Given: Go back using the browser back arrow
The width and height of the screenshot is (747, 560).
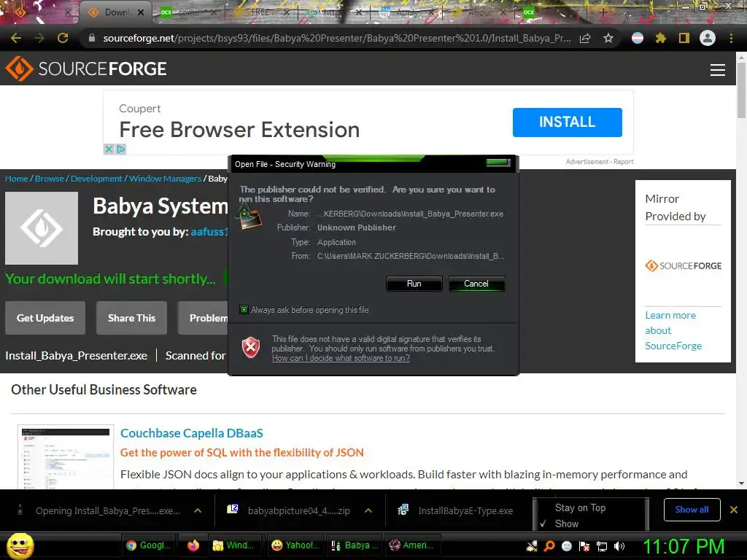Looking at the screenshot, I should coord(16,38).
